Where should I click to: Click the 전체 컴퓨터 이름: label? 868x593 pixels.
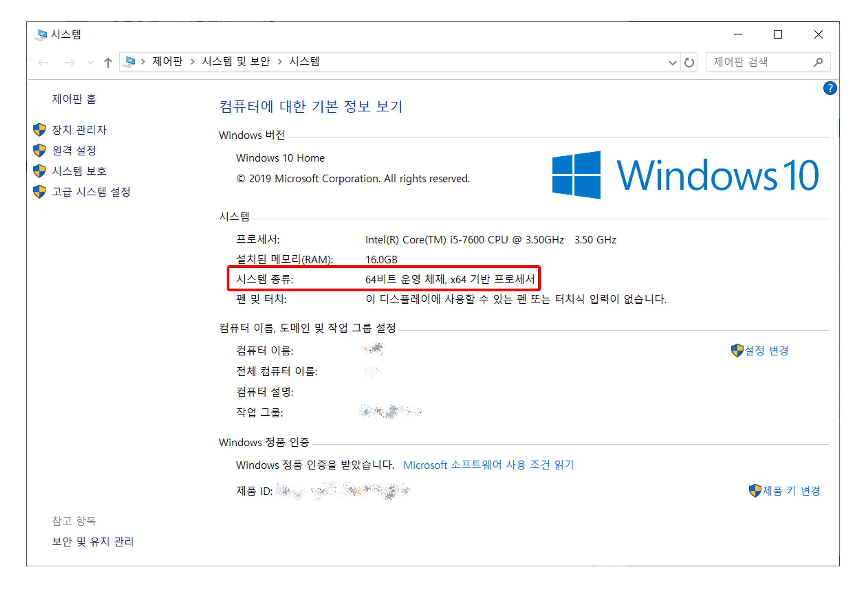coord(277,371)
